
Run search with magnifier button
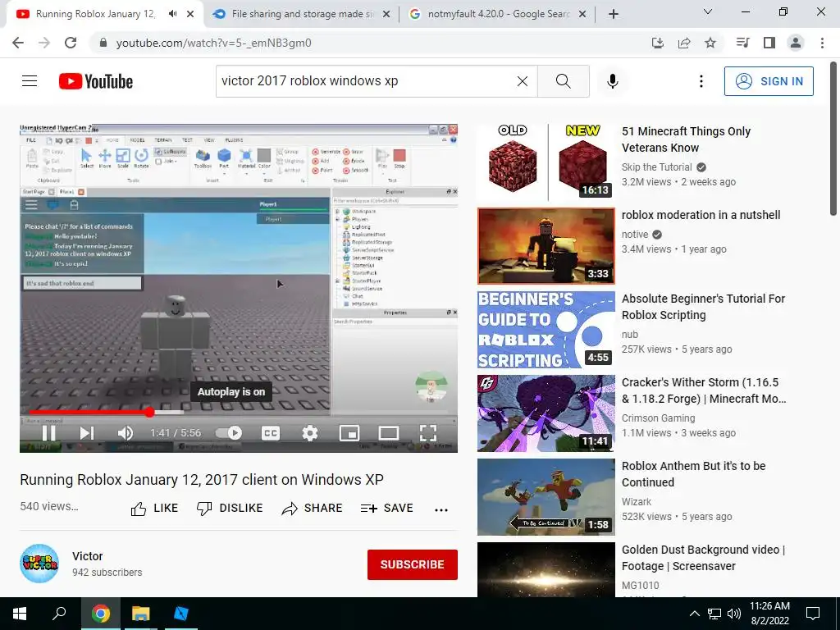[x=563, y=81]
